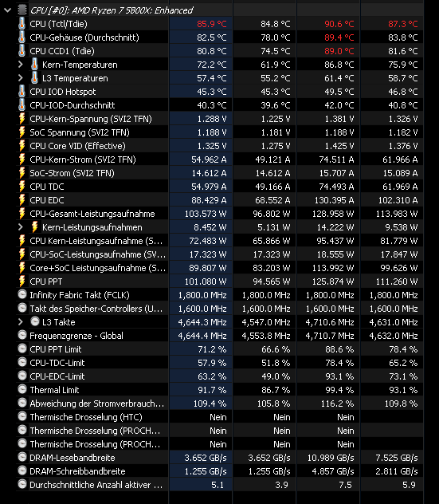439x504 pixels.
Task: Click the clock icon beside Infinity Fabric Takt (FCLK)
Action: (x=22, y=294)
